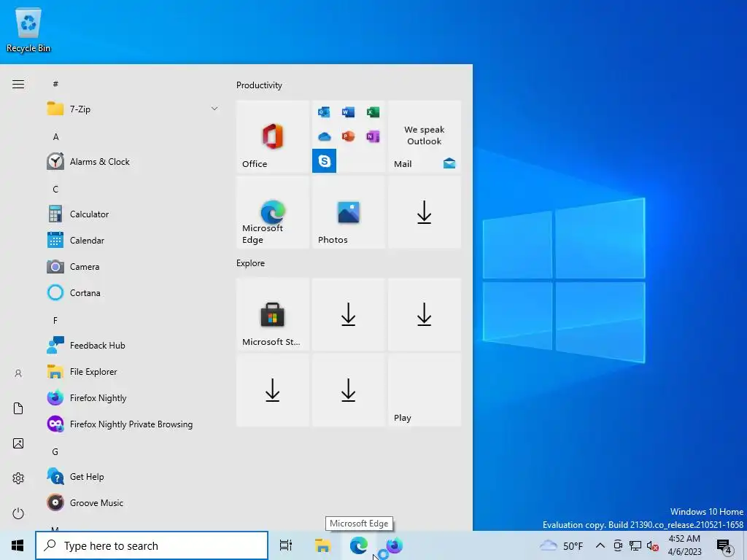Open Pictures from Start sidebar

pos(18,443)
